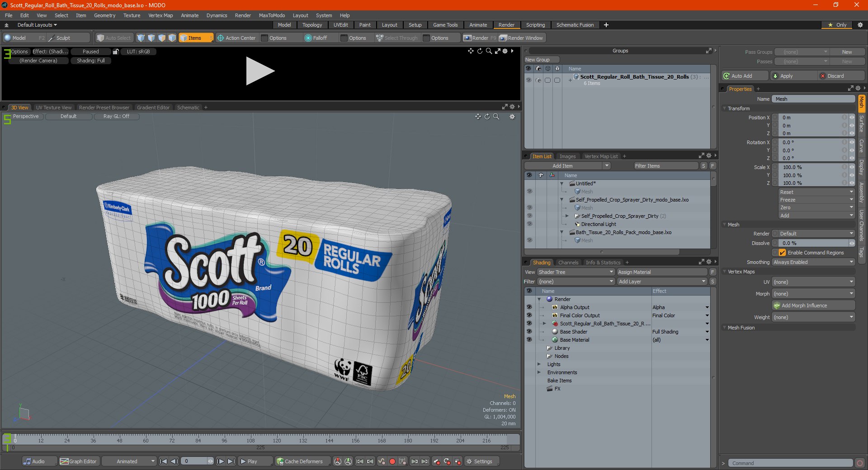
Task: Go to first frame
Action: point(164,461)
